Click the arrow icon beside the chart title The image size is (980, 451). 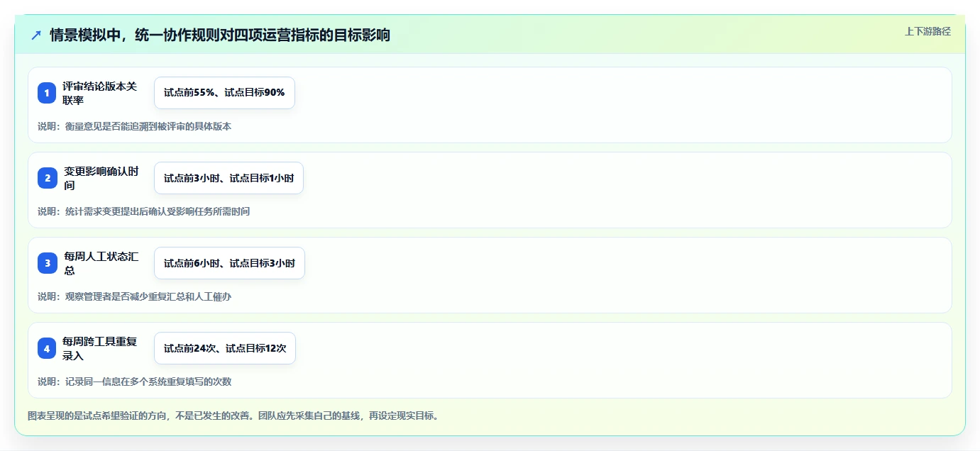pyautogui.click(x=36, y=35)
